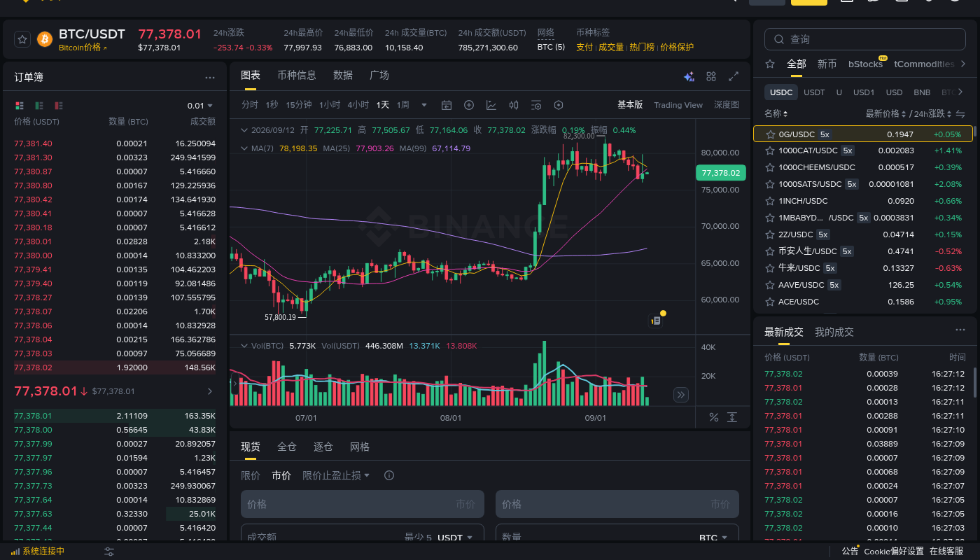Image resolution: width=980 pixels, height=560 pixels.
Task: Favorite the 1000SATS/USDC pair star
Action: pyautogui.click(x=771, y=184)
